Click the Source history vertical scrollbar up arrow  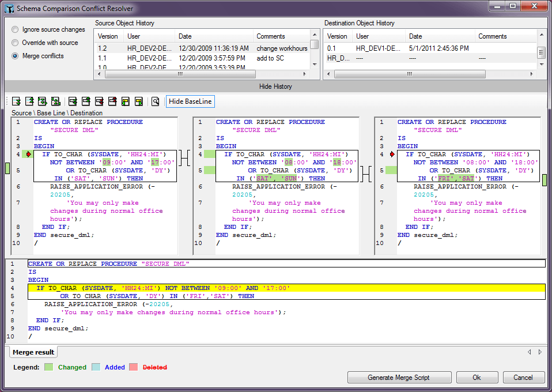pos(315,35)
